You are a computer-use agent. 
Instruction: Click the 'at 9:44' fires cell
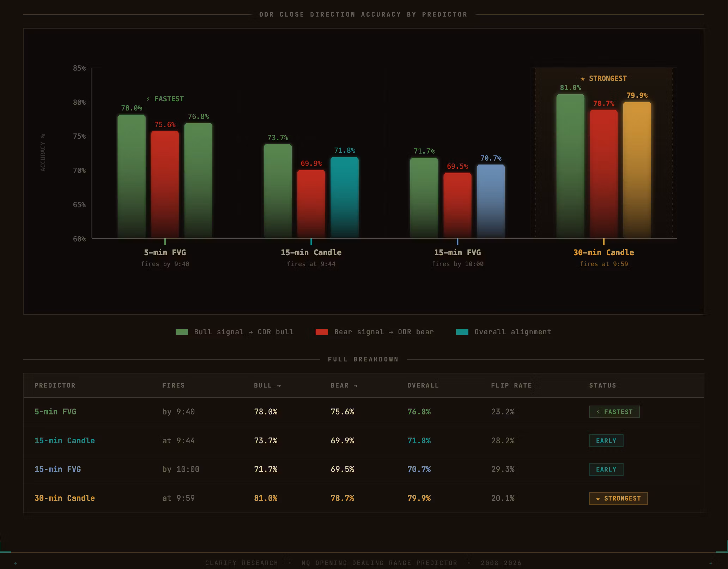(x=178, y=441)
